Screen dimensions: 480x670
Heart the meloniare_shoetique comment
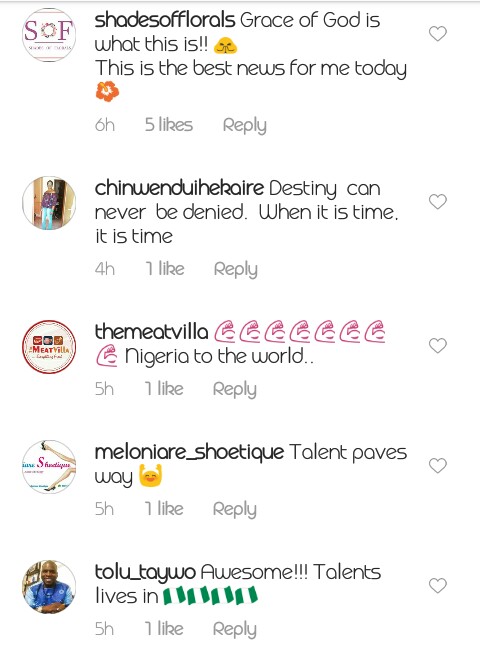click(x=438, y=466)
